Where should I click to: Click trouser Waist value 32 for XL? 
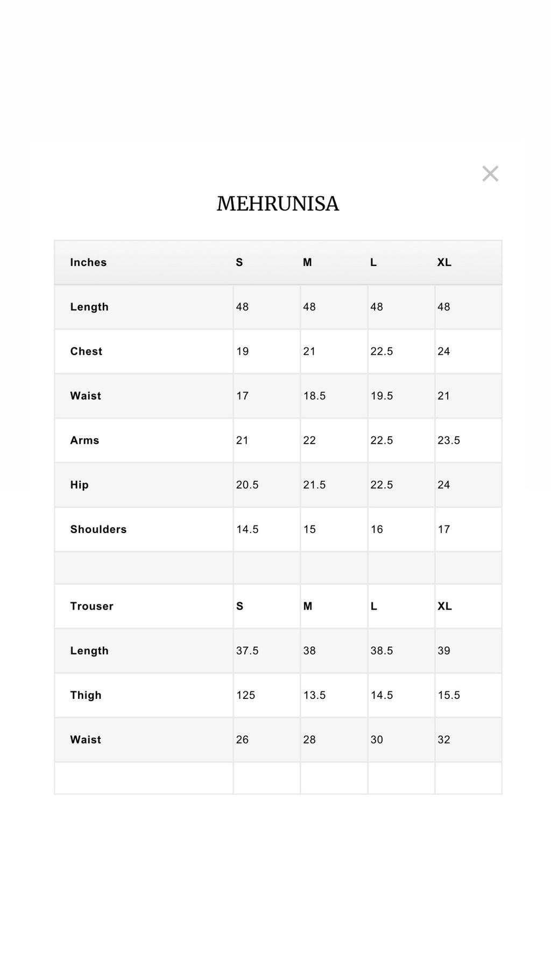pyautogui.click(x=443, y=739)
